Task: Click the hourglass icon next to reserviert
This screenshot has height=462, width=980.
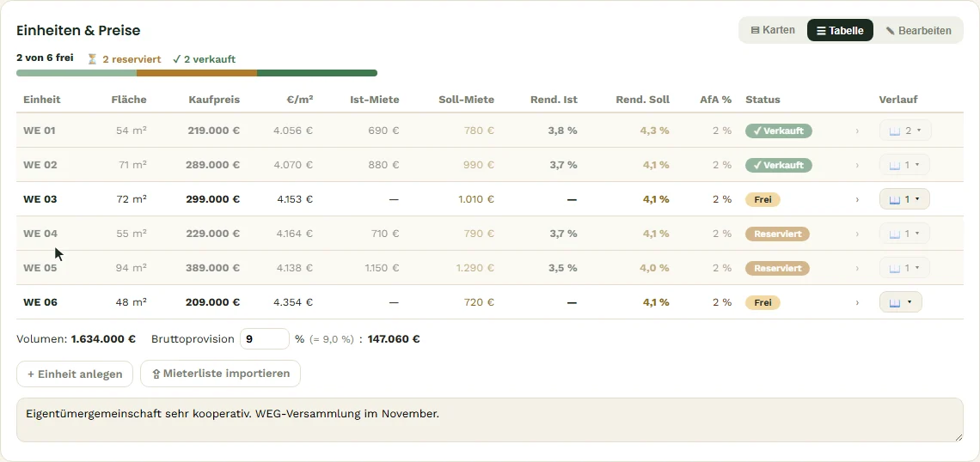Action: tap(93, 59)
